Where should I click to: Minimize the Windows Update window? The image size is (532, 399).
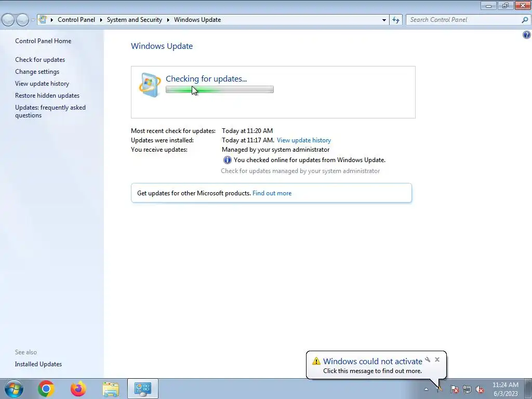pyautogui.click(x=488, y=5)
